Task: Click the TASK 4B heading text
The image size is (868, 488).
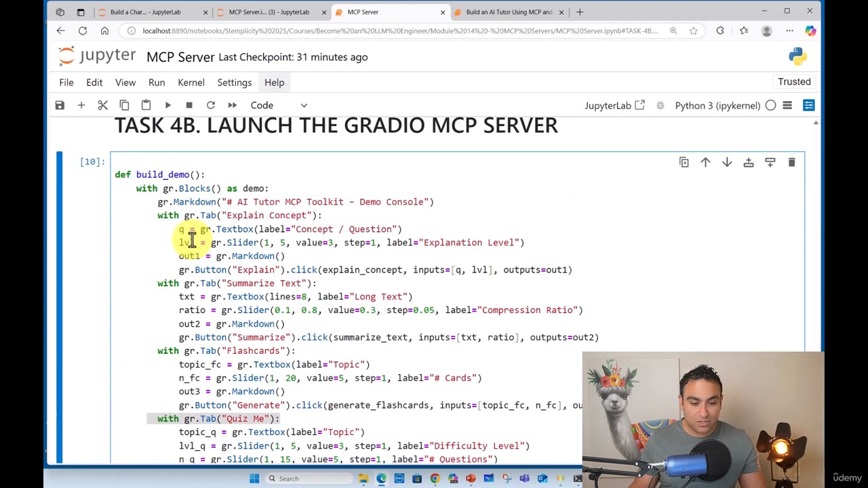Action: [x=336, y=125]
